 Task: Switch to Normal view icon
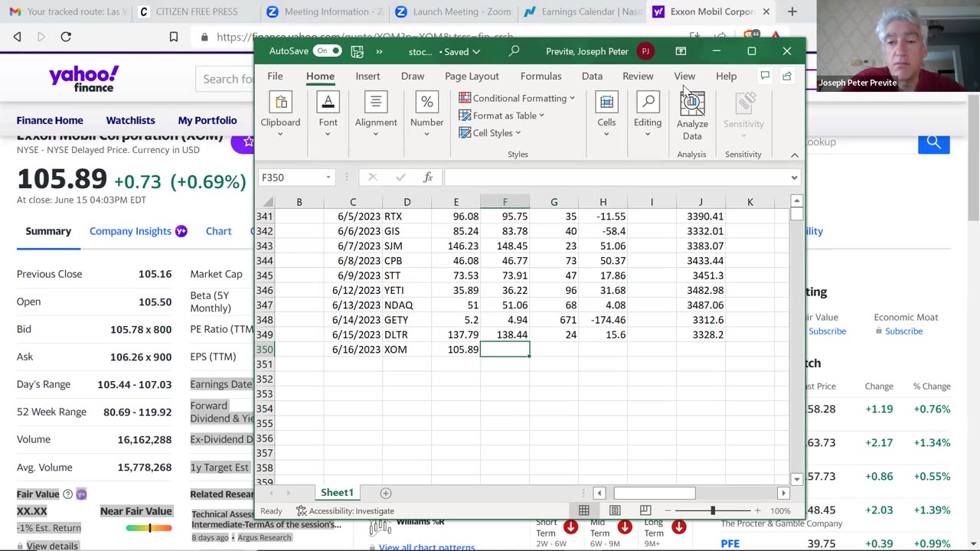click(583, 511)
